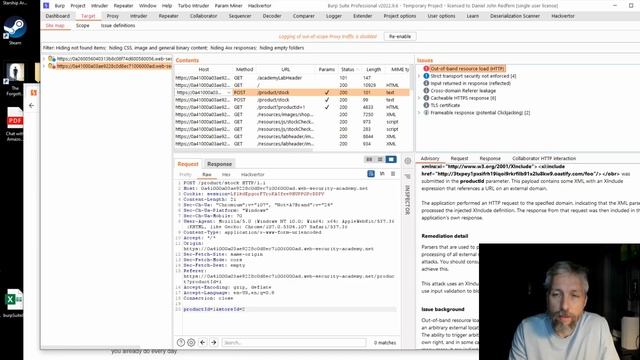Viewport: 640px width, 360px height.
Task: Expand Frameable response issue group
Action: coord(419,113)
